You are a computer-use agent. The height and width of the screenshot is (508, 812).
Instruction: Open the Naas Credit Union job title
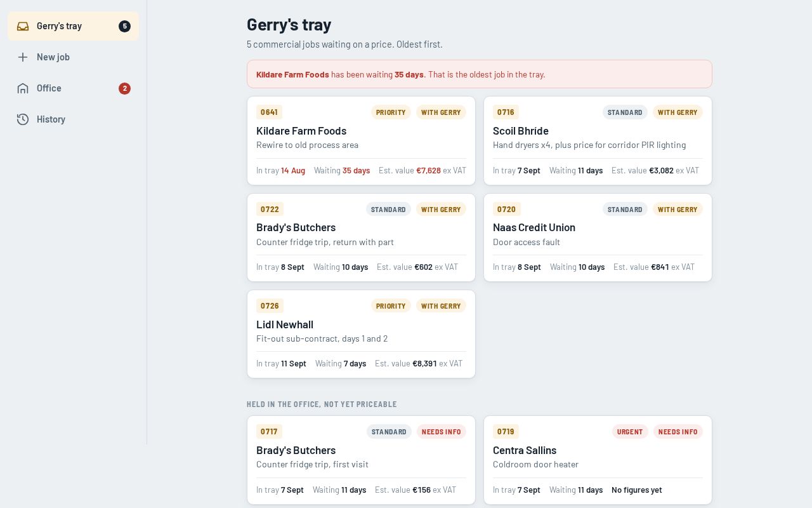click(x=534, y=227)
